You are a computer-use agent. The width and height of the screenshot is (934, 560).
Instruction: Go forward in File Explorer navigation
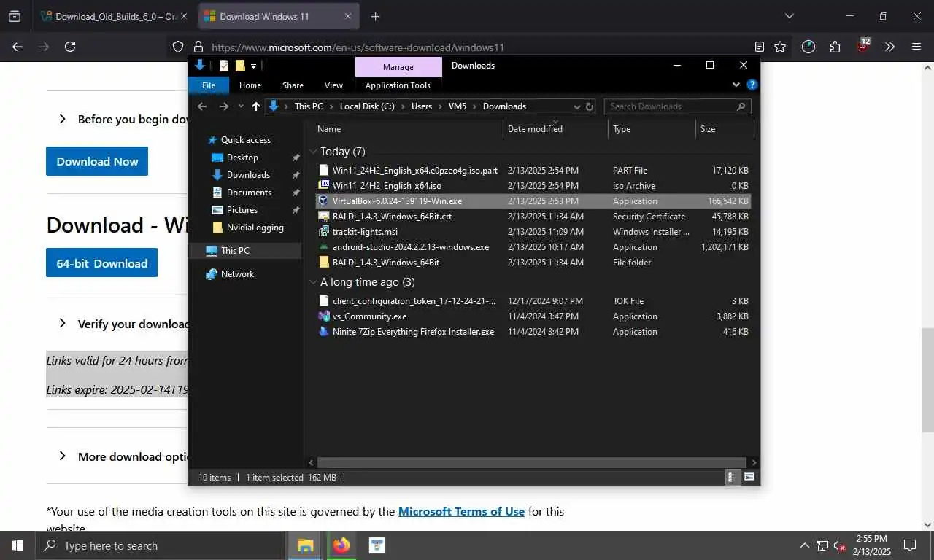(x=223, y=106)
